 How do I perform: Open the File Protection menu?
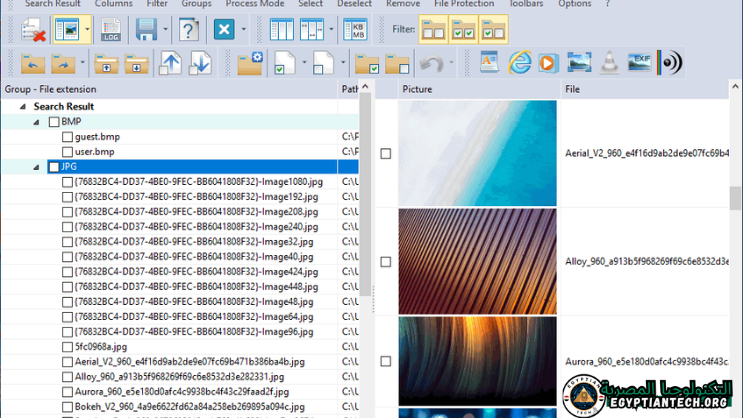(464, 4)
